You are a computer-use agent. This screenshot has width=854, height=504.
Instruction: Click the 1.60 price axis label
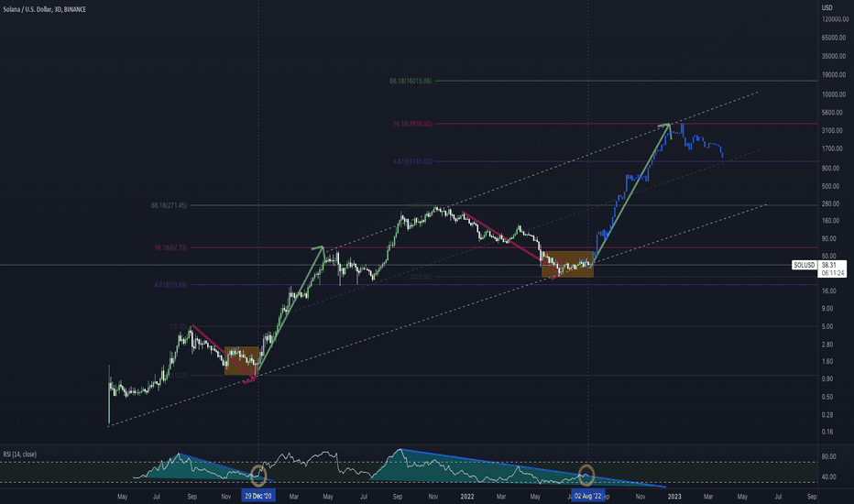coord(827,361)
